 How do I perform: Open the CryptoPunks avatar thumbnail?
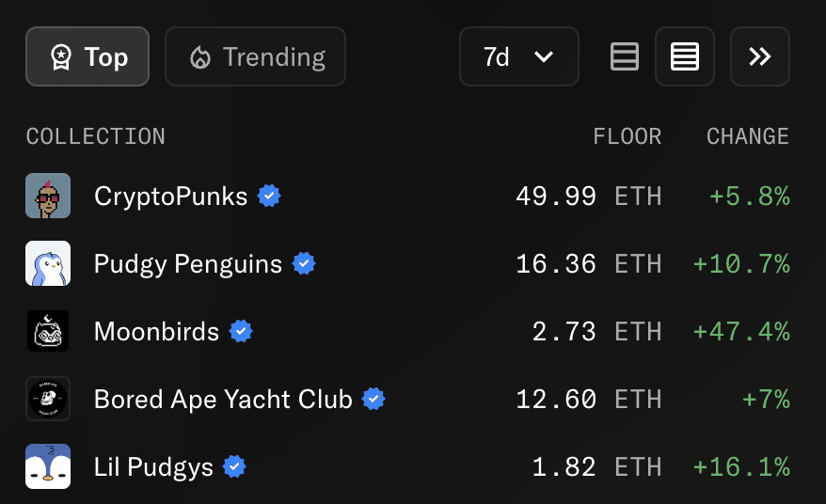click(x=48, y=196)
